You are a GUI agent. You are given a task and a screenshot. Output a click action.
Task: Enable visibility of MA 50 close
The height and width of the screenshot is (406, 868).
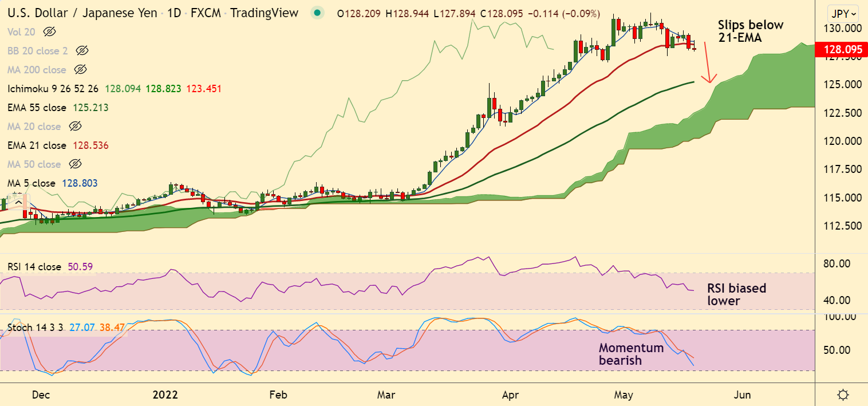click(75, 164)
